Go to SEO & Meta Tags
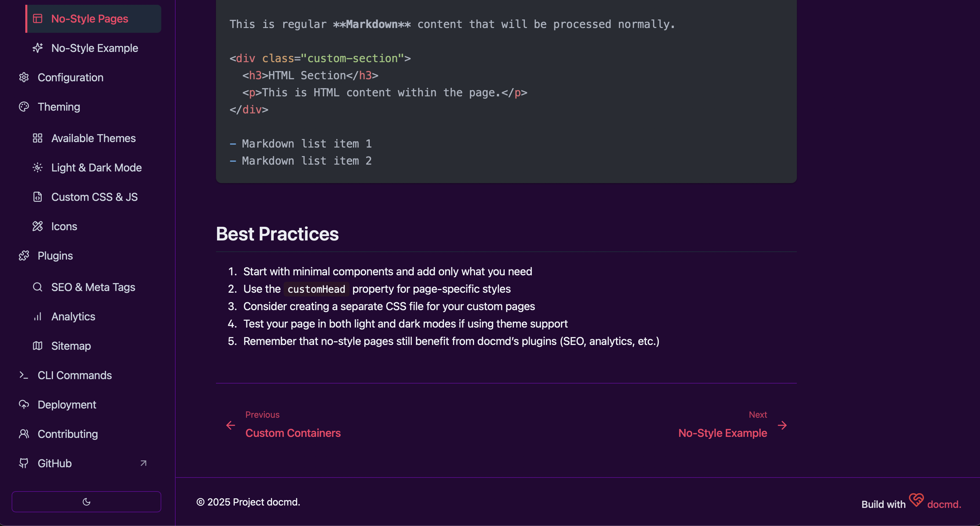Screen dimensions: 980x526 (x=94, y=287)
